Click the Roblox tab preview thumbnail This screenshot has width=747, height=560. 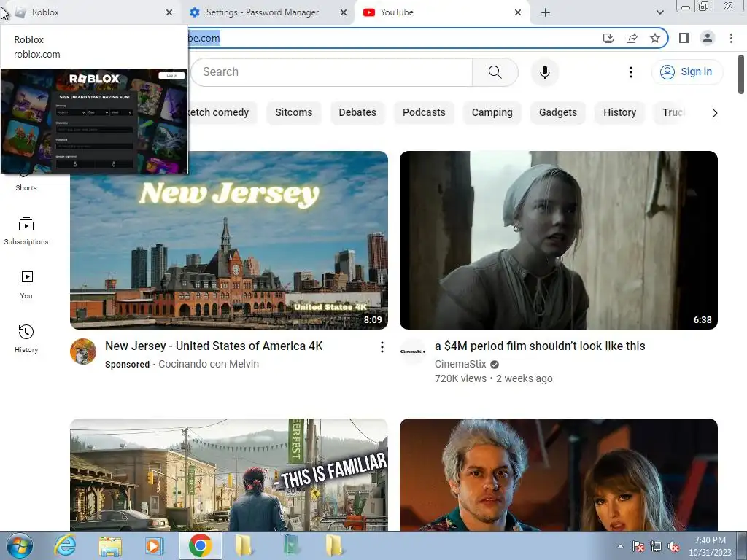tap(94, 121)
